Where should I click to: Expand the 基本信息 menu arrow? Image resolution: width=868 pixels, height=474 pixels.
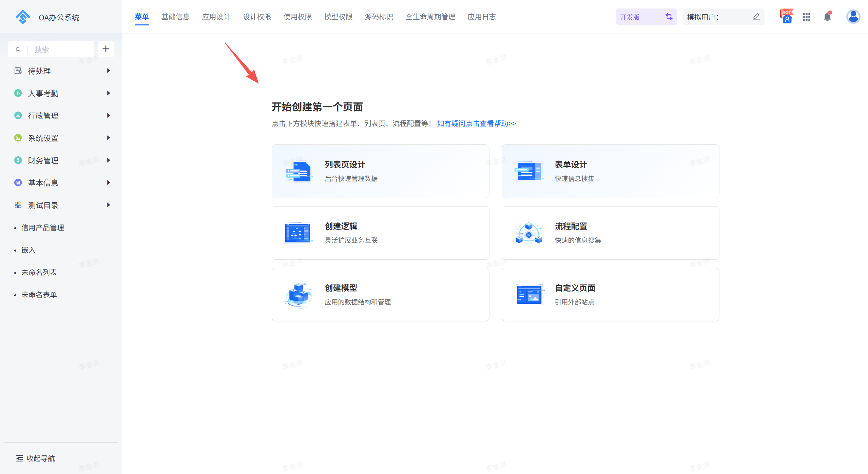pos(109,182)
